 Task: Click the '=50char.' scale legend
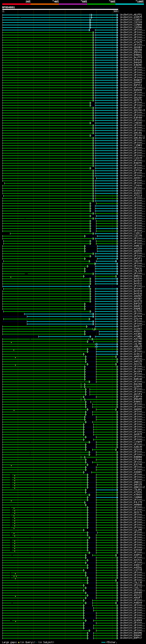pyautogui.click(x=109, y=642)
